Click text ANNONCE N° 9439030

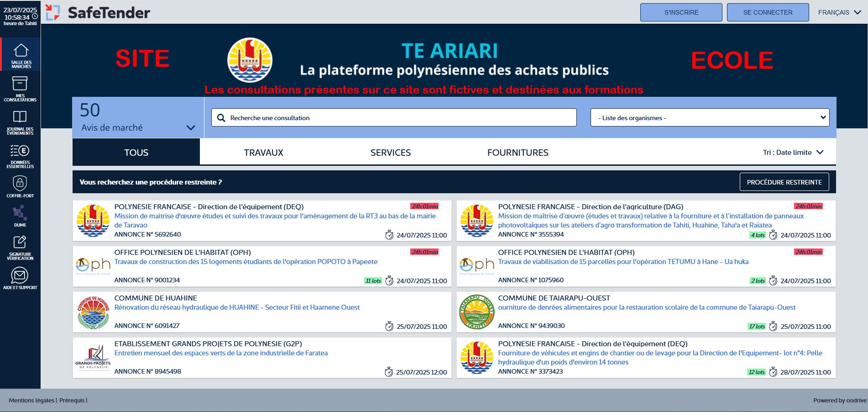pyautogui.click(x=531, y=326)
